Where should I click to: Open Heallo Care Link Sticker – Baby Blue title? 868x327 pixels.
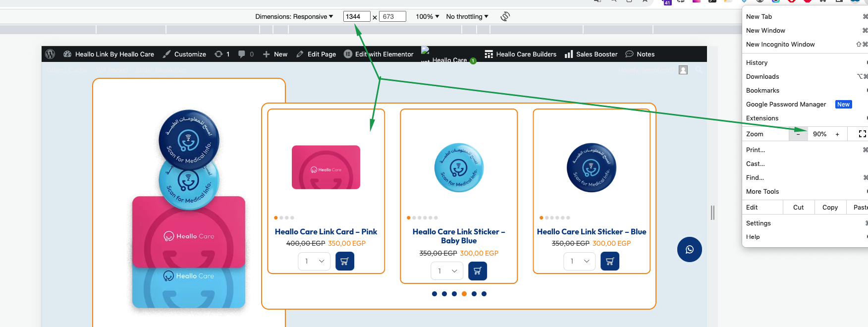459,236
